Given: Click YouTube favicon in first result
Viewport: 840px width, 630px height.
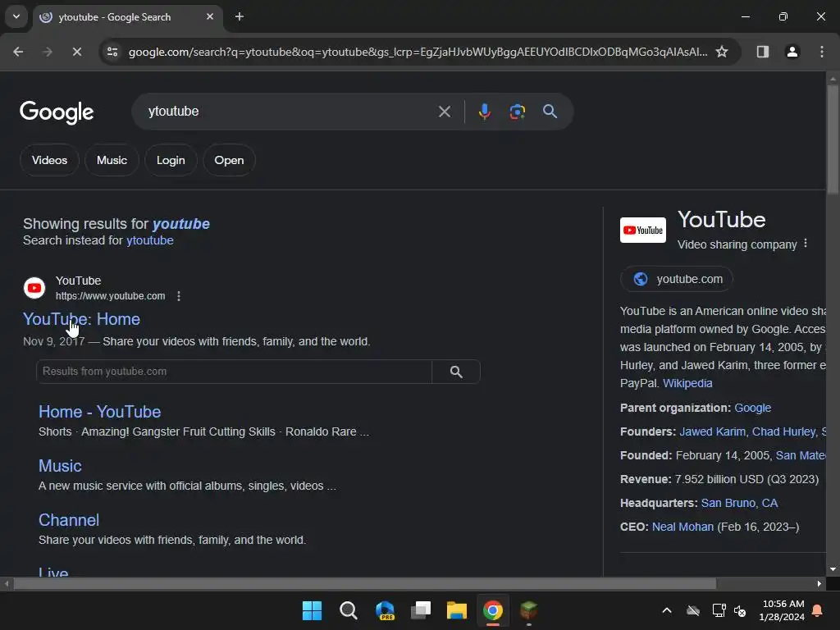Looking at the screenshot, I should (x=34, y=288).
